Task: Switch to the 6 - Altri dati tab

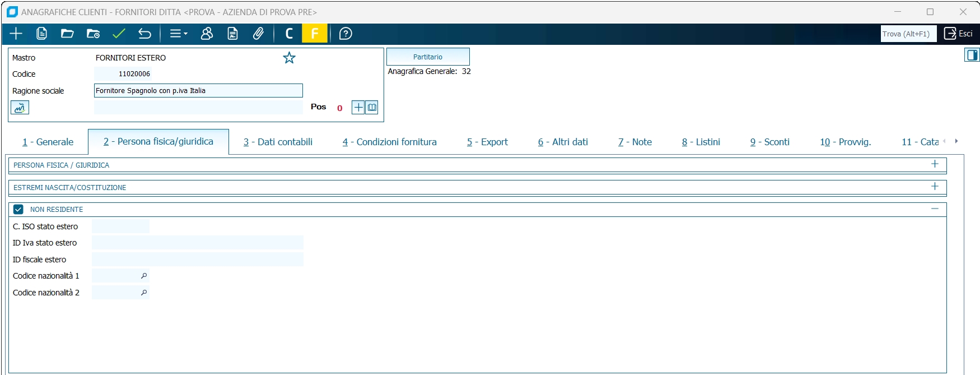Action: click(x=563, y=142)
